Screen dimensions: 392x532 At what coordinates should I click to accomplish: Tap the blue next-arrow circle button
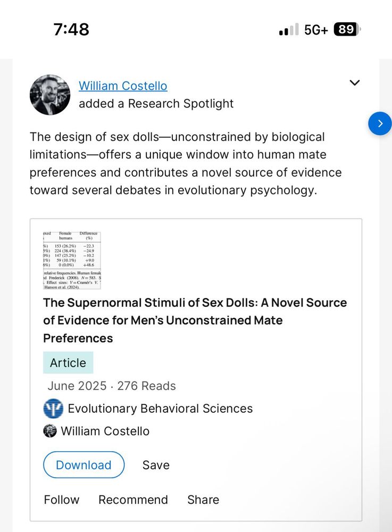[380, 123]
